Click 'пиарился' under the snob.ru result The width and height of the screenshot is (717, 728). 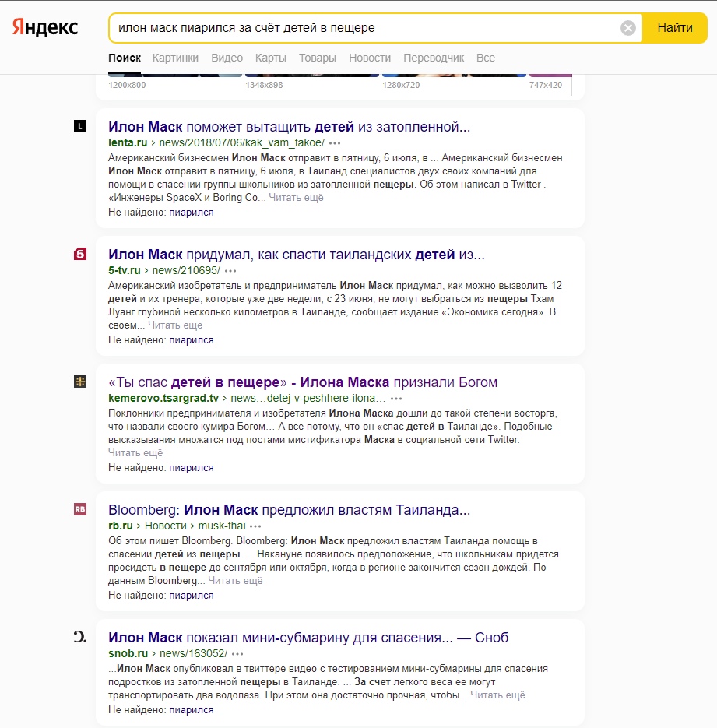tap(192, 710)
